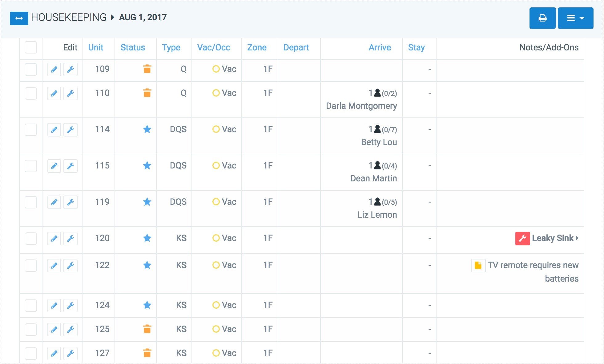Click guest name Betty Lou
604x364 pixels.
(x=379, y=142)
